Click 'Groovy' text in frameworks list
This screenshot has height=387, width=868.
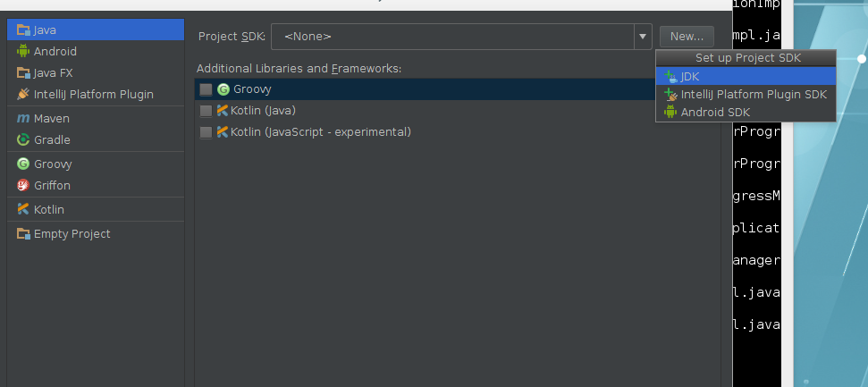pyautogui.click(x=252, y=89)
